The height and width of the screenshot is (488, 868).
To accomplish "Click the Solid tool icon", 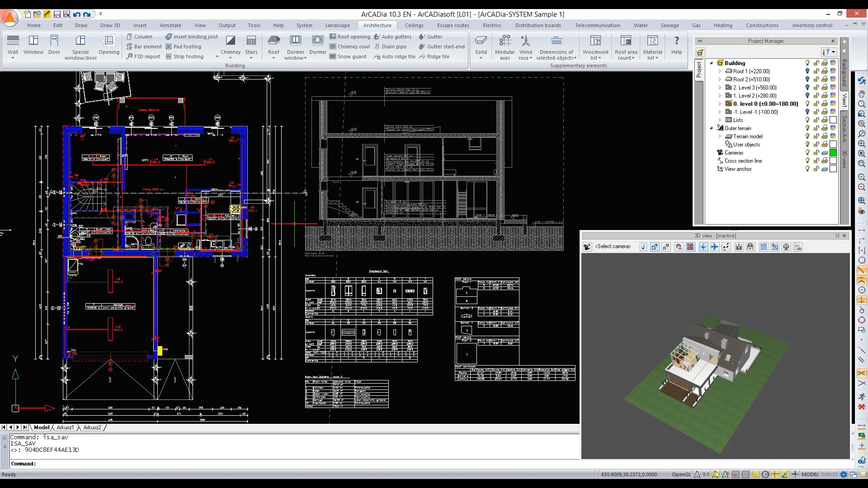I will point(481,44).
